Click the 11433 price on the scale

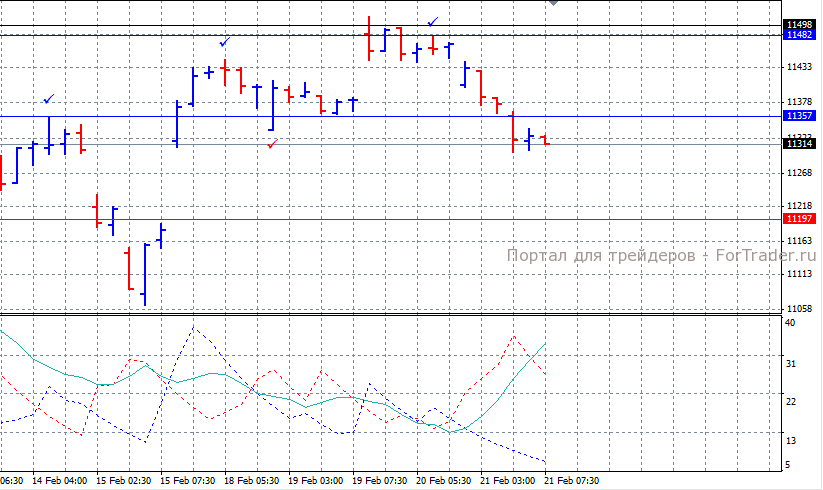click(x=798, y=67)
